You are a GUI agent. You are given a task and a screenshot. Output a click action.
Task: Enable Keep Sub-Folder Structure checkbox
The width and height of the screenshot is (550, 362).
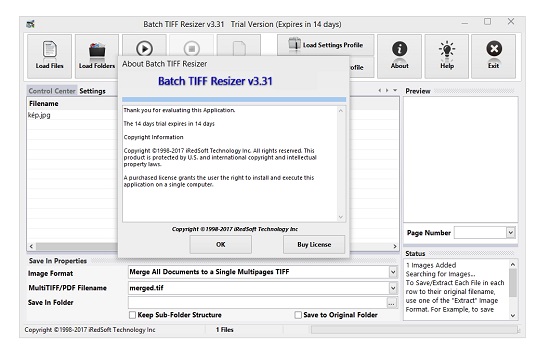[132, 315]
